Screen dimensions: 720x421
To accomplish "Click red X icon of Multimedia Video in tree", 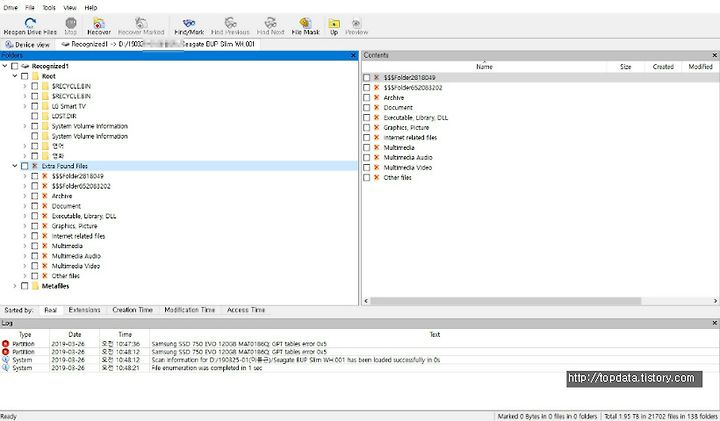I will (45, 266).
